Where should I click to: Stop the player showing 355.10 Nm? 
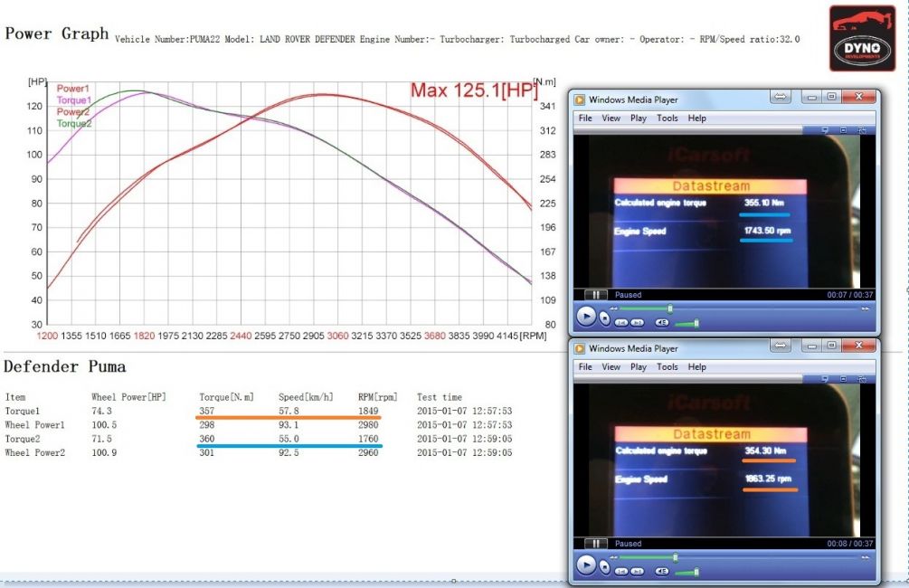point(605,318)
